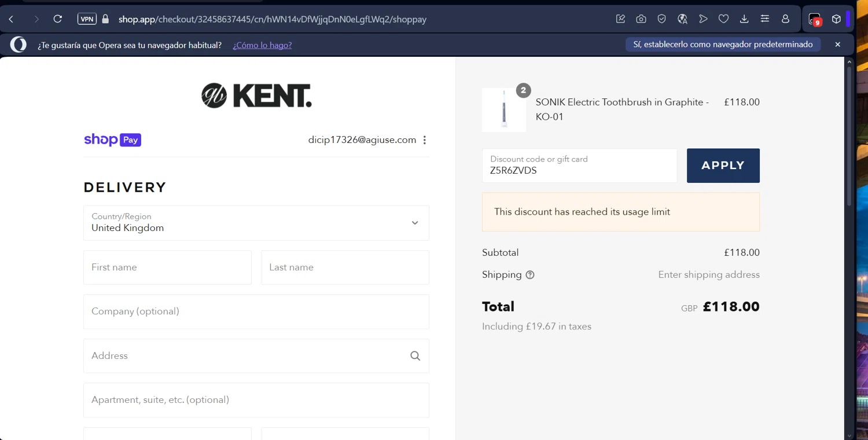Click the page vertical scrollbar
This screenshot has width=868, height=440.
(x=849, y=136)
